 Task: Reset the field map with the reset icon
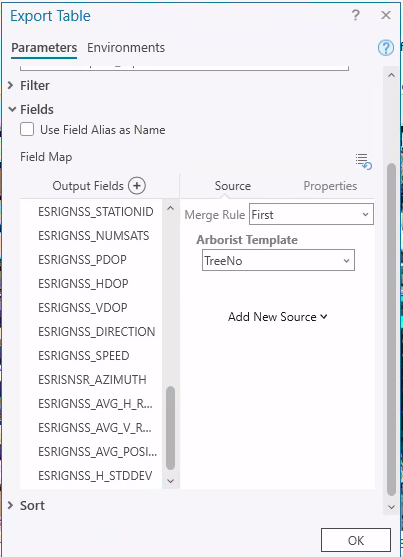click(364, 162)
